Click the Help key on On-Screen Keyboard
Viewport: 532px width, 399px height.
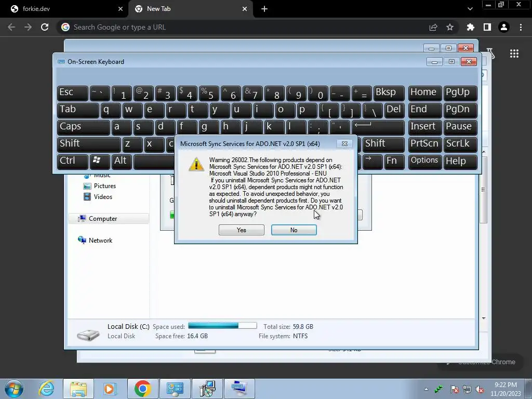click(x=460, y=161)
